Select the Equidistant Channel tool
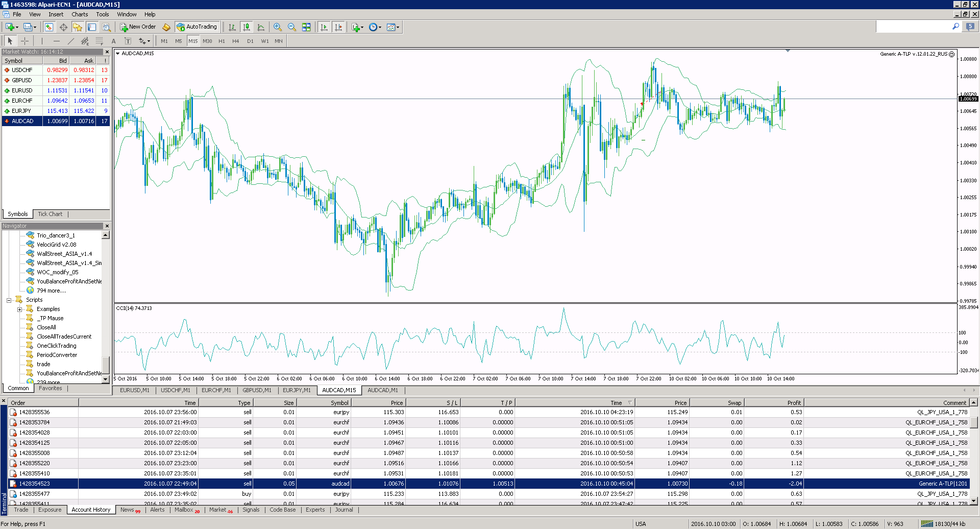 pos(85,41)
